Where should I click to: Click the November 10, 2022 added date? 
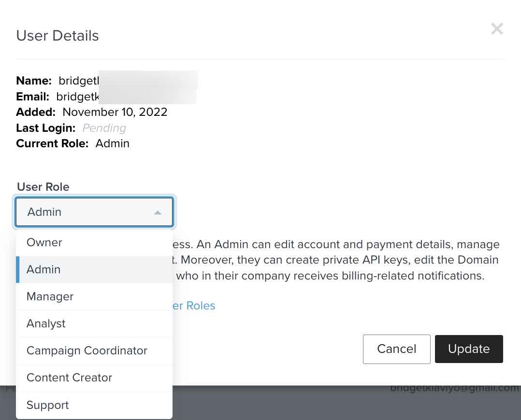tap(115, 112)
